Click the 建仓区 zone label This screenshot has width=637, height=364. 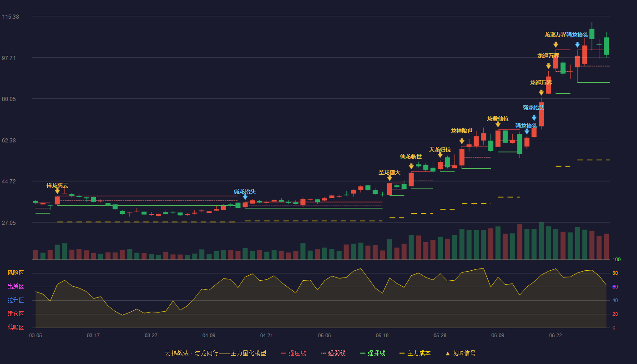15,314
